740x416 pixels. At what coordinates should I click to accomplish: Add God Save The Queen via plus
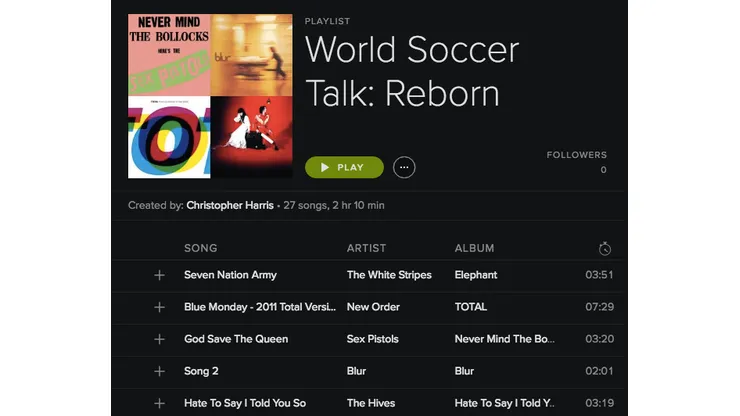coord(159,339)
